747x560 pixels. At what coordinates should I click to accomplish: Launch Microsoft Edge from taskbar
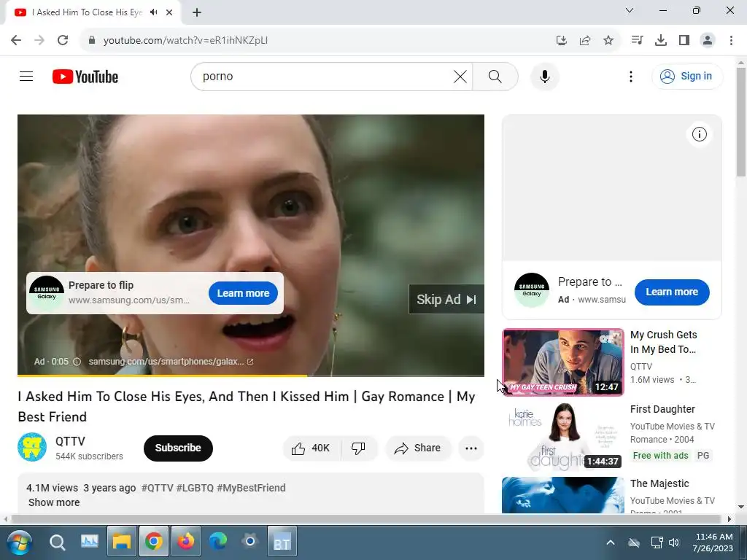(217, 542)
